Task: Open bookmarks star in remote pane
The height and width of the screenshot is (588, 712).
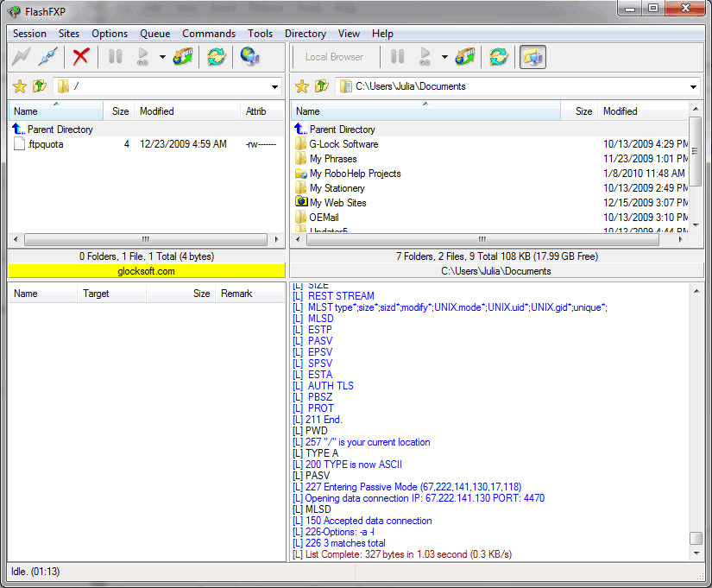Action: [19, 86]
